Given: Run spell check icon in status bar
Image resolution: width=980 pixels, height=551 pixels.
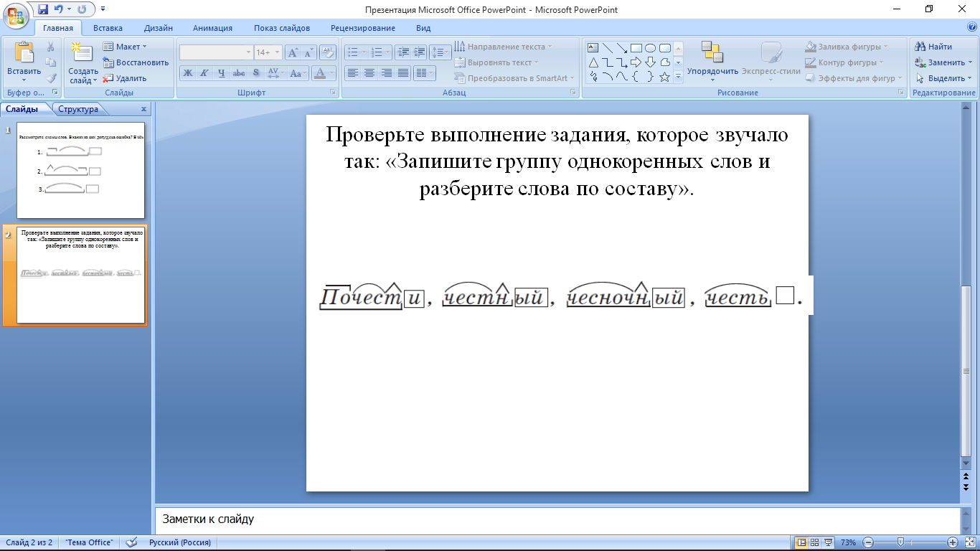Looking at the screenshot, I should coord(131,542).
